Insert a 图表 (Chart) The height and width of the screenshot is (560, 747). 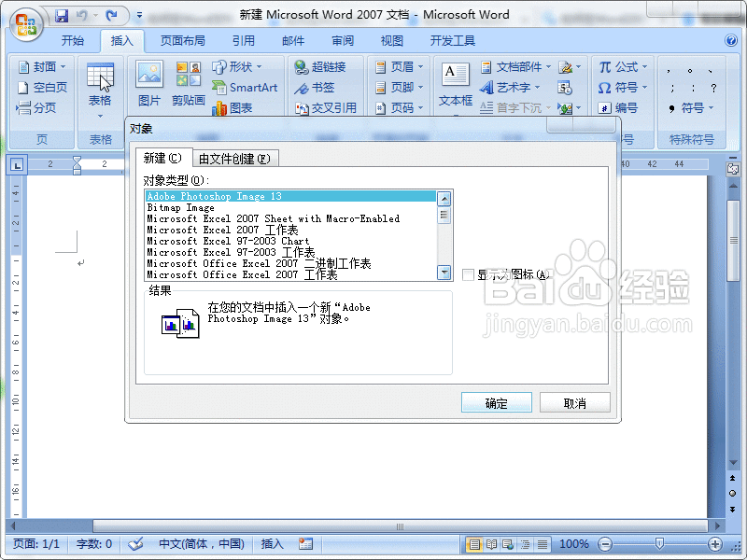click(x=233, y=107)
